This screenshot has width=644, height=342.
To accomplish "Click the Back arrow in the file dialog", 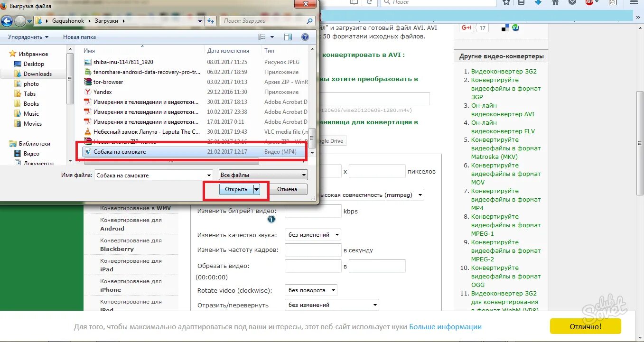I will pos(7,21).
